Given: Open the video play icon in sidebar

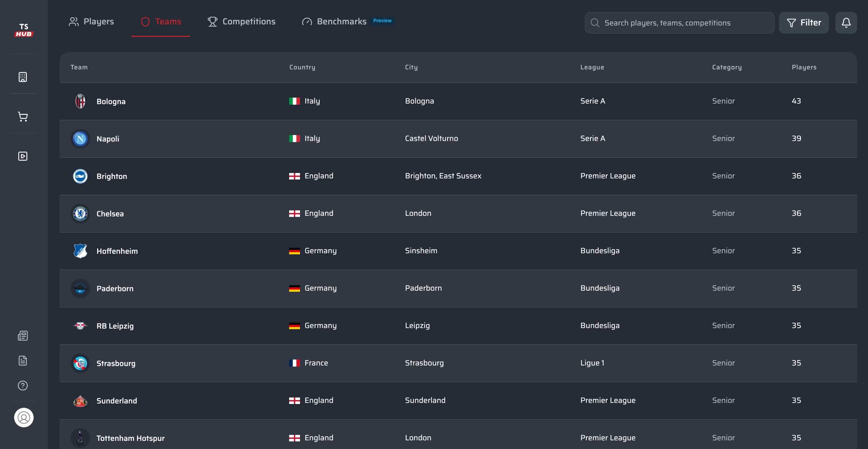Looking at the screenshot, I should point(23,156).
